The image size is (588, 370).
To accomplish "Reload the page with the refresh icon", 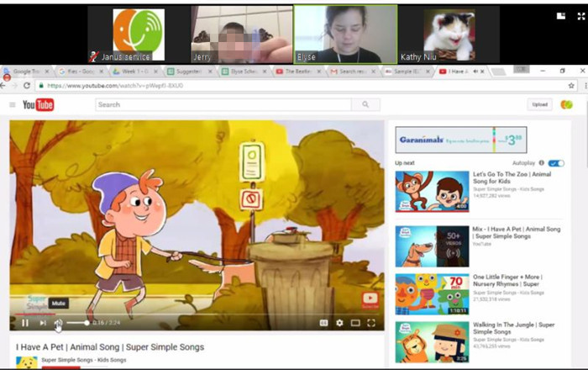I will pyautogui.click(x=27, y=86).
